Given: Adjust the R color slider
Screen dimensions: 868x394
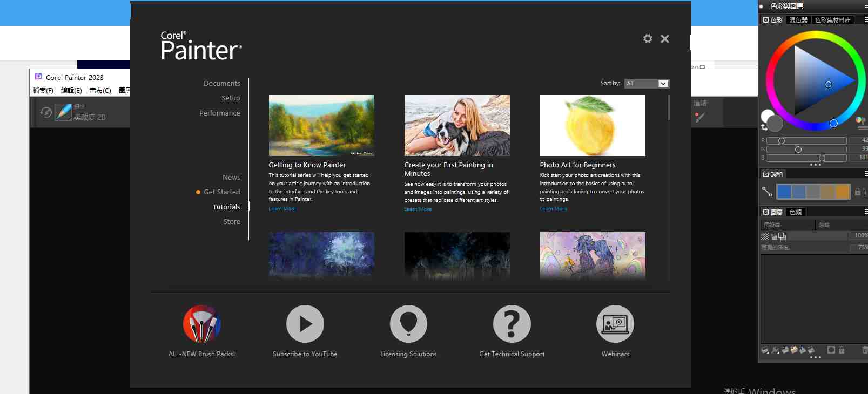Looking at the screenshot, I should (x=806, y=141).
